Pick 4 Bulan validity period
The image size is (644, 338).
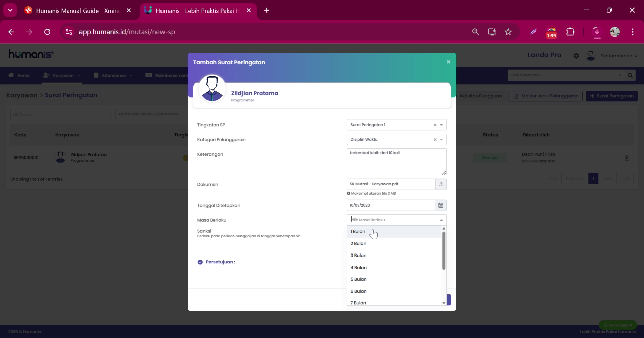pos(394,268)
